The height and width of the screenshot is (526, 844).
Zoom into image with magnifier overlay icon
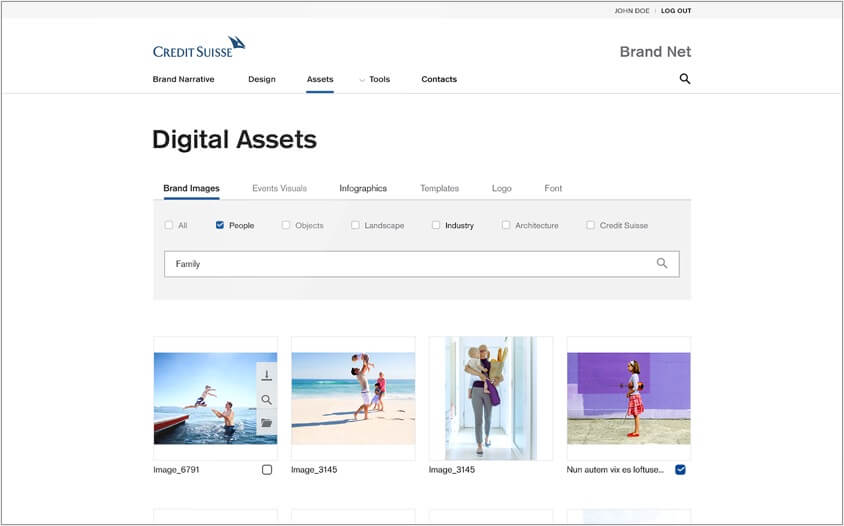click(x=266, y=399)
